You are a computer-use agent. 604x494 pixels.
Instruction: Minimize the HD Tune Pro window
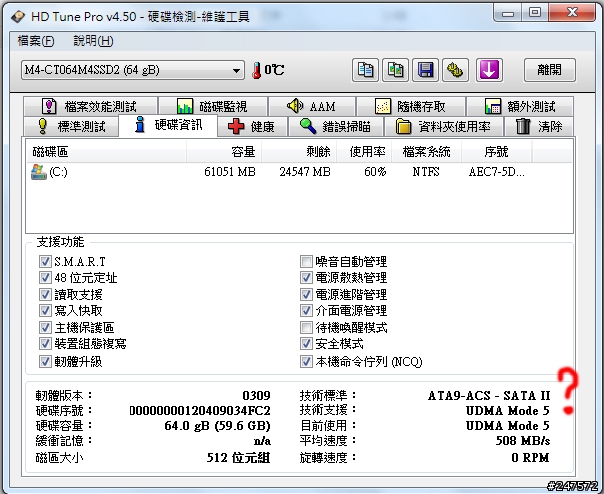[x=508, y=13]
